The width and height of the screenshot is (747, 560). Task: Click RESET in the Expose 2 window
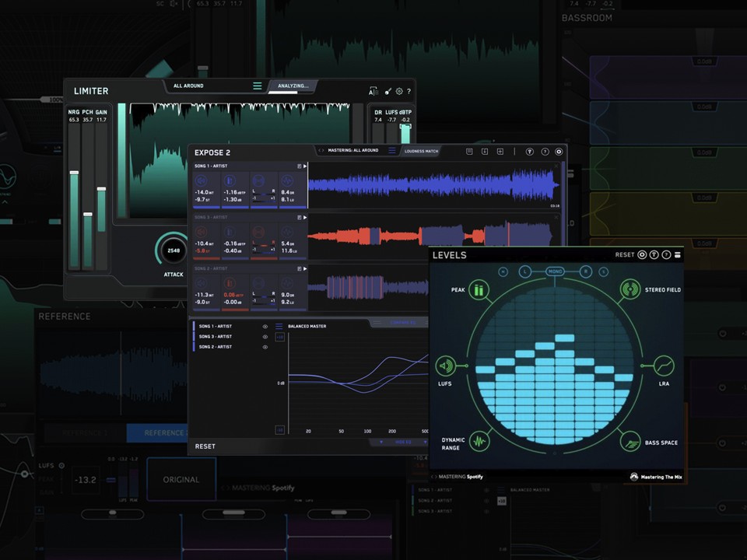[x=205, y=446]
